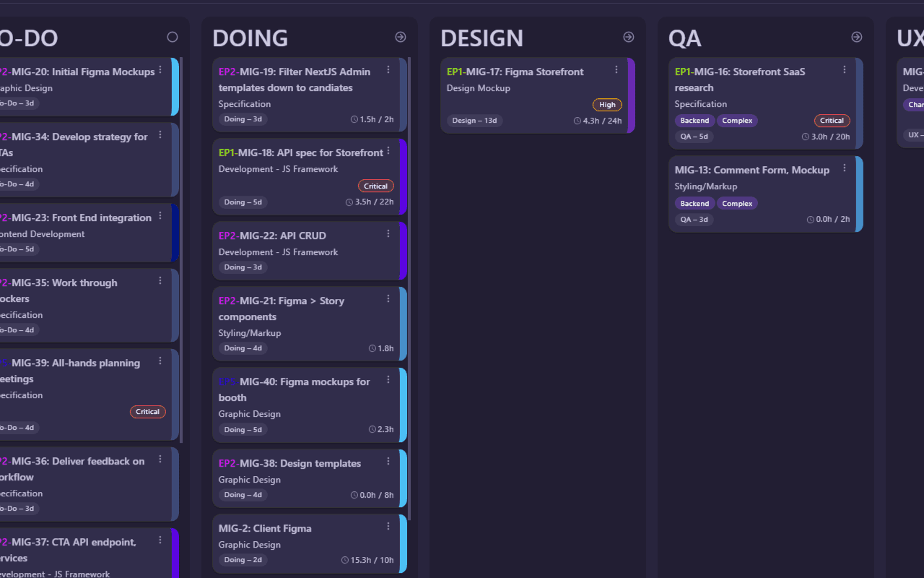Click the clock icon on EP1-MIG-16 research card

pyautogui.click(x=805, y=136)
